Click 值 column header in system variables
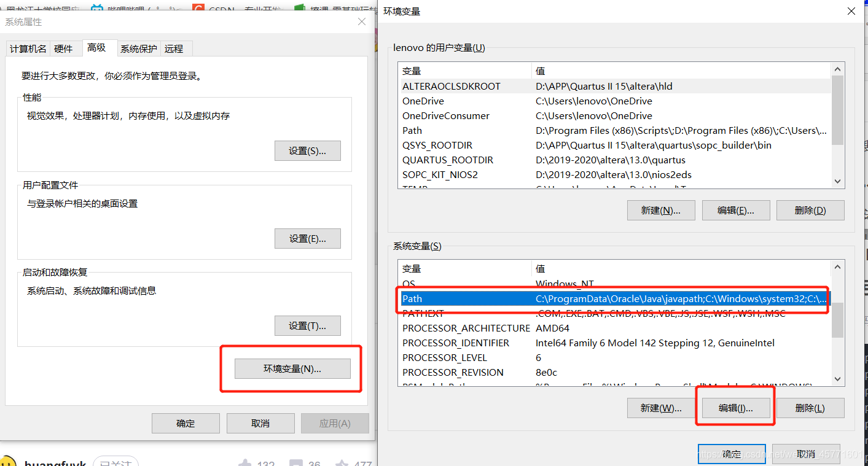 [x=681, y=269]
